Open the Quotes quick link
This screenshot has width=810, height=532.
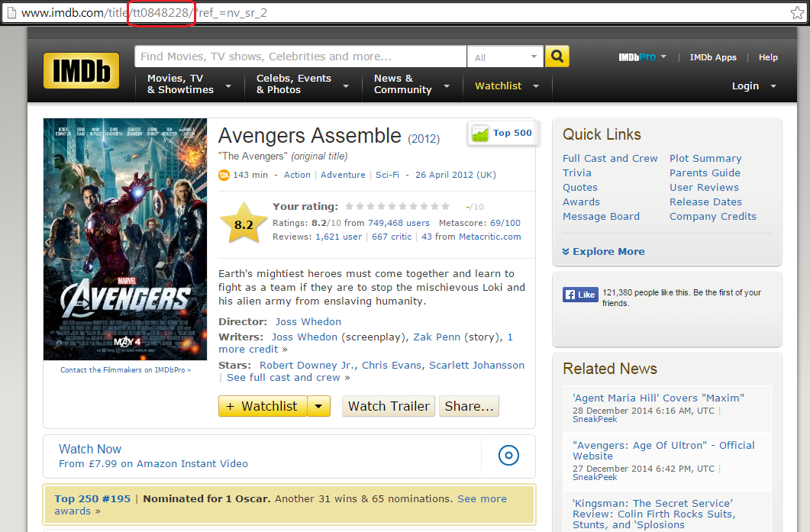580,188
